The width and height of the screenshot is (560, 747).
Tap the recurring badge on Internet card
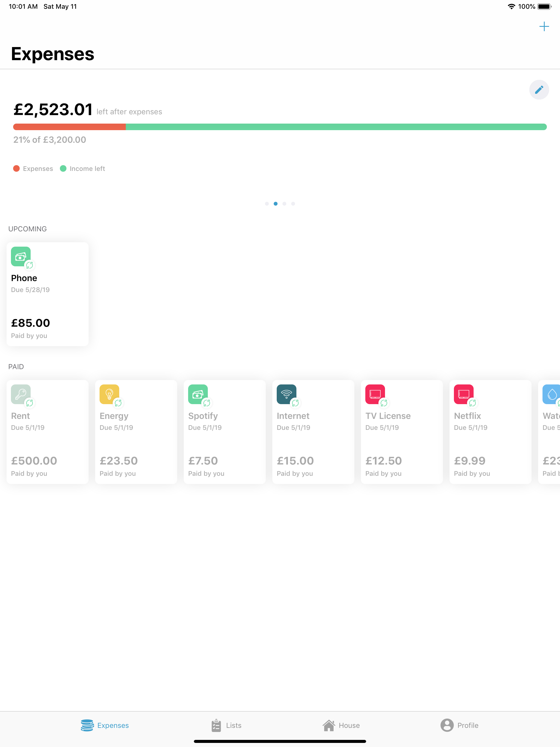295,403
